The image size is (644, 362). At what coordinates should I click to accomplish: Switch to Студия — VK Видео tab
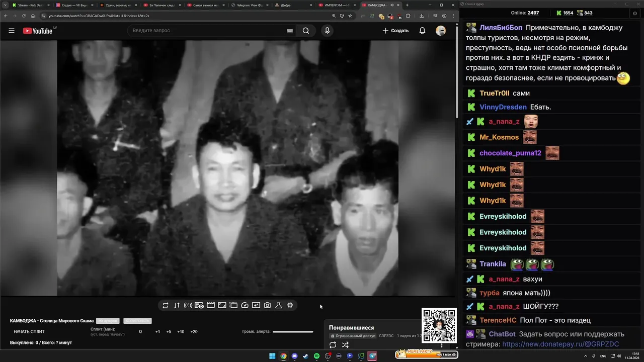pos(75,5)
